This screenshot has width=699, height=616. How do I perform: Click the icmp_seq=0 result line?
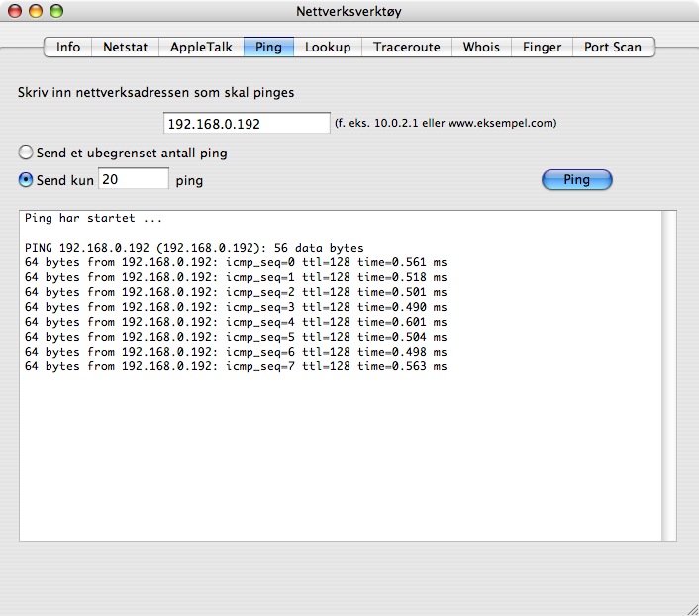236,262
